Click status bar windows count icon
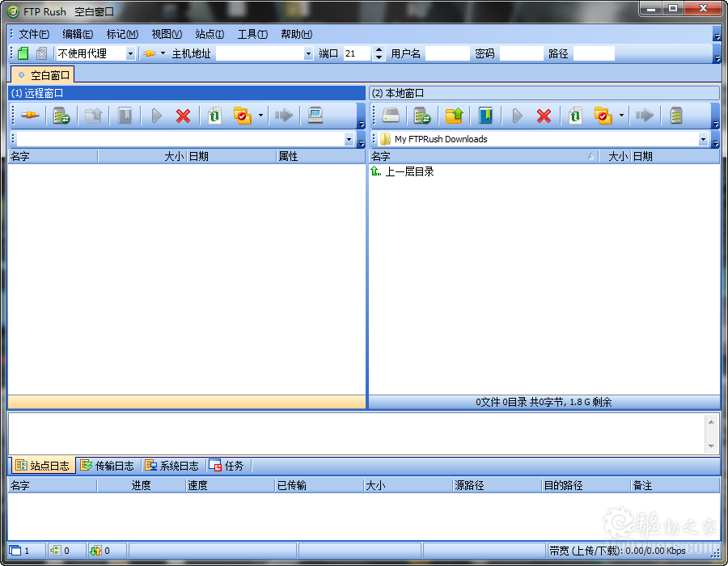Image resolution: width=728 pixels, height=566 pixels. [15, 550]
